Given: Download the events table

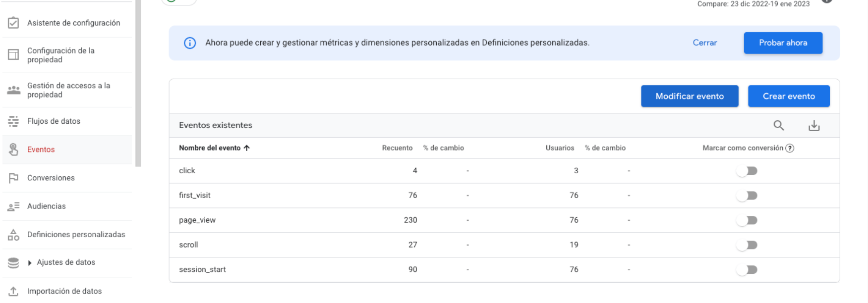Looking at the screenshot, I should coord(814,126).
